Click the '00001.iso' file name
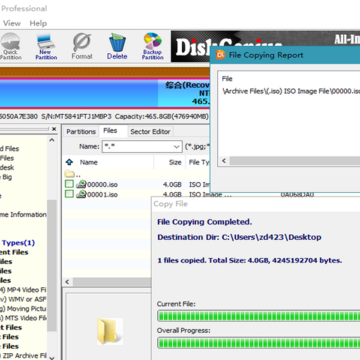 click(102, 194)
